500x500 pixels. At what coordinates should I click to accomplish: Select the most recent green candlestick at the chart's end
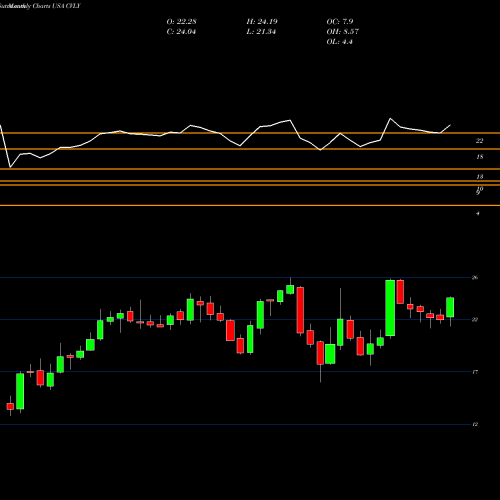450,307
